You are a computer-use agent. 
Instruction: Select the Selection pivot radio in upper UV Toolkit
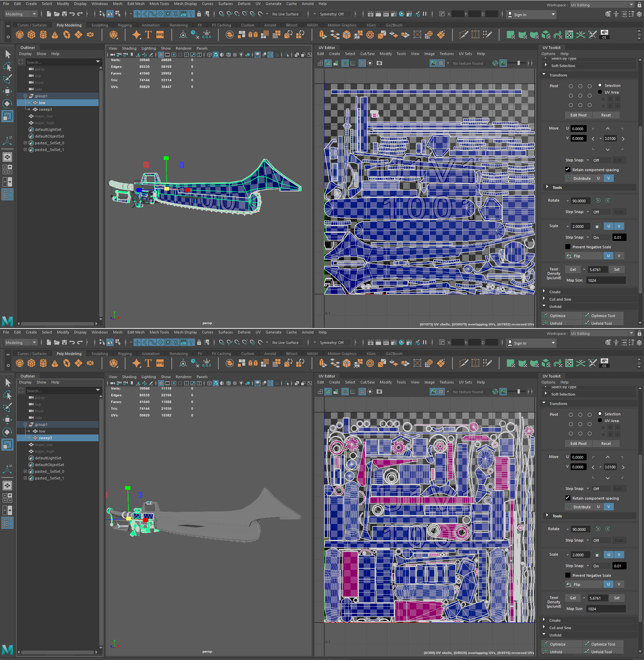pos(600,86)
